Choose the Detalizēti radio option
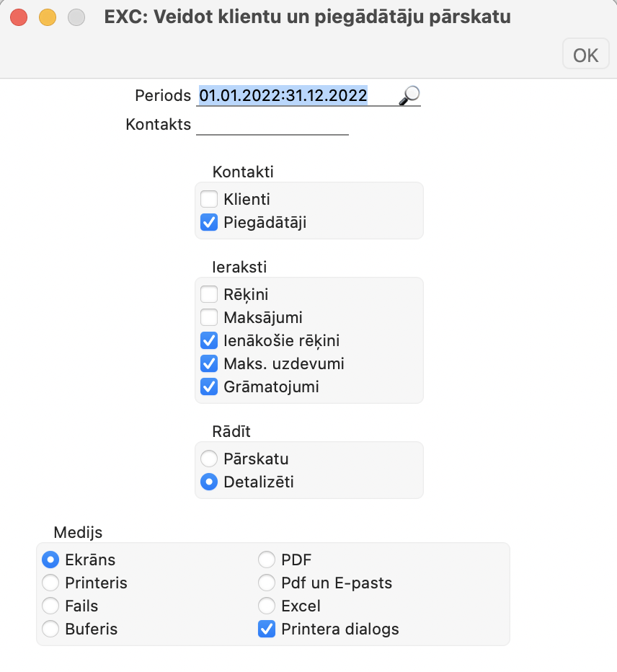Viewport: 617px width, 672px height. click(x=209, y=482)
